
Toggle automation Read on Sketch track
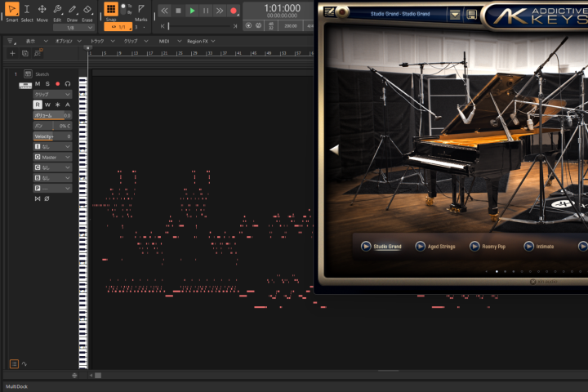[38, 105]
